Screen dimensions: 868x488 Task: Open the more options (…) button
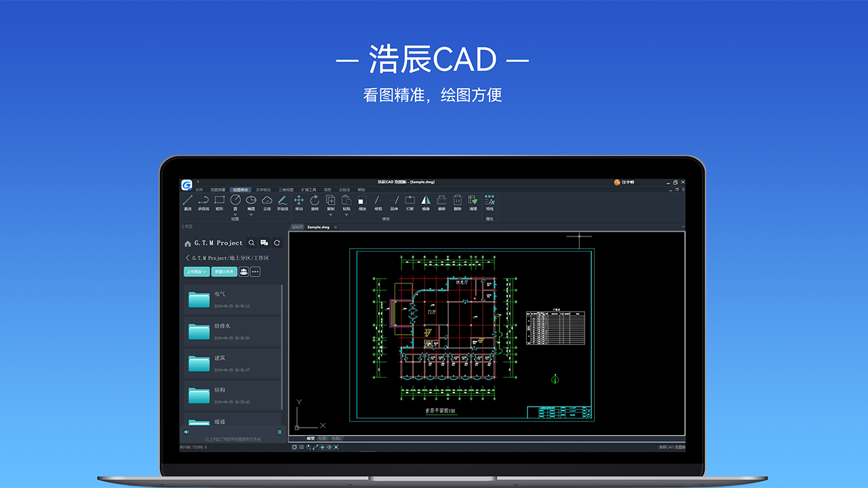click(x=255, y=272)
